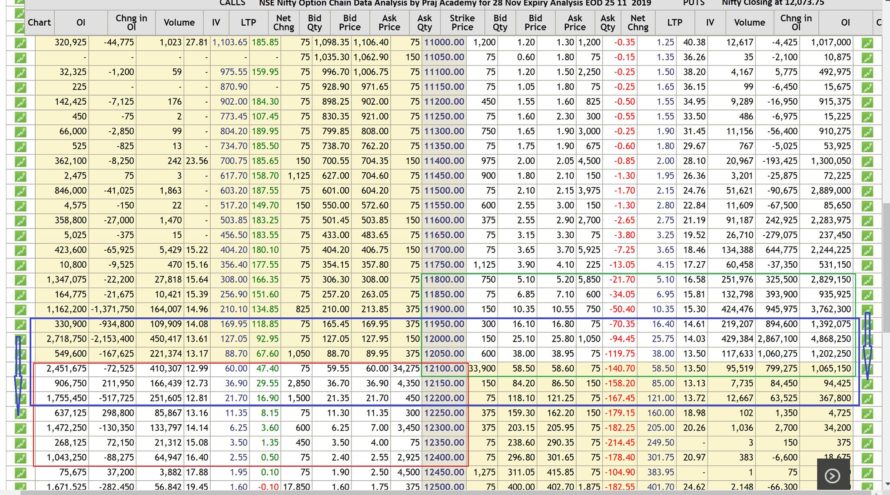This screenshot has height=495, width=890.
Task: Click calls volume value 450,417
Action: pyautogui.click(x=165, y=339)
